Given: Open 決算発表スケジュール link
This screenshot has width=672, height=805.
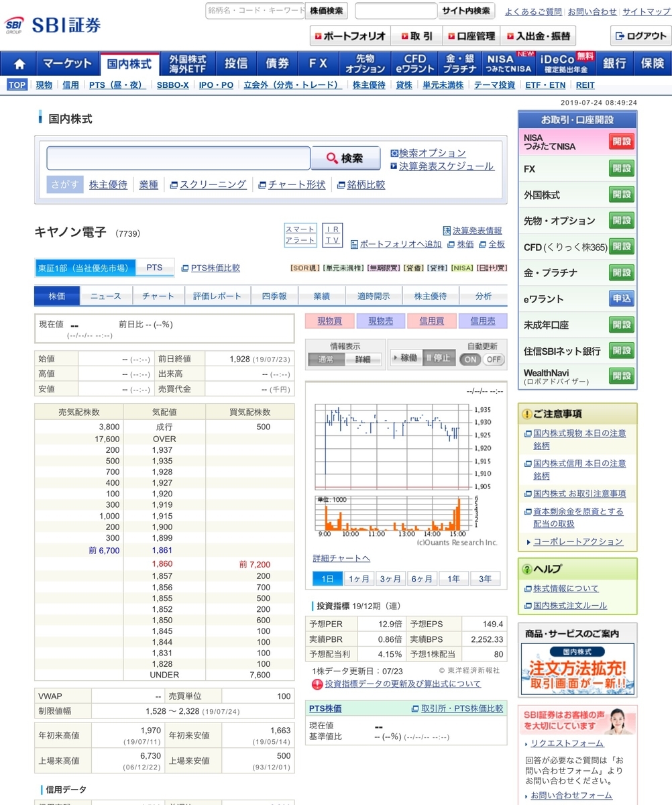Looking at the screenshot, I should click(442, 166).
